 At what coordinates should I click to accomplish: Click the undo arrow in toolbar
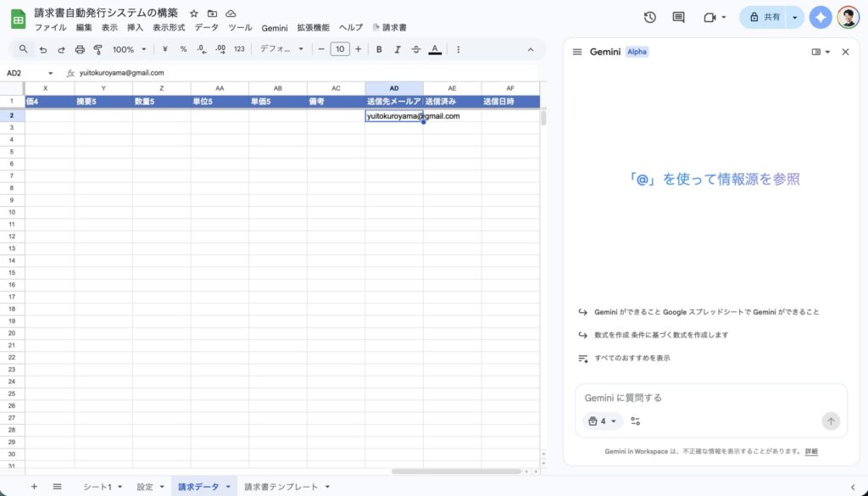[42, 49]
